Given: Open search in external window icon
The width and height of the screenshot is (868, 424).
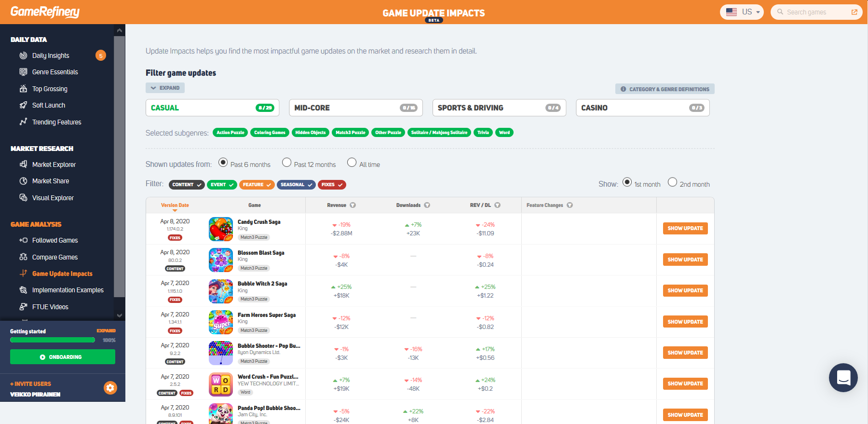Looking at the screenshot, I should 854,12.
